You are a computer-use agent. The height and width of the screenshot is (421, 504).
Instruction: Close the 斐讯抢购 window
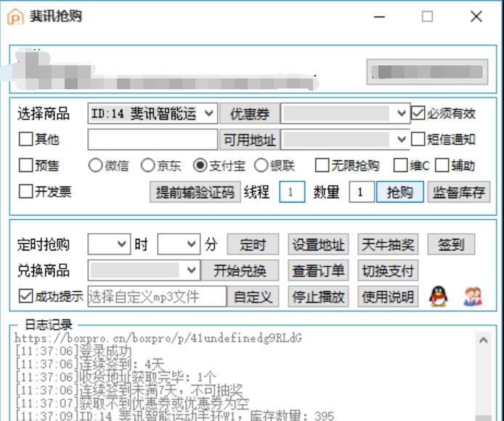476,17
